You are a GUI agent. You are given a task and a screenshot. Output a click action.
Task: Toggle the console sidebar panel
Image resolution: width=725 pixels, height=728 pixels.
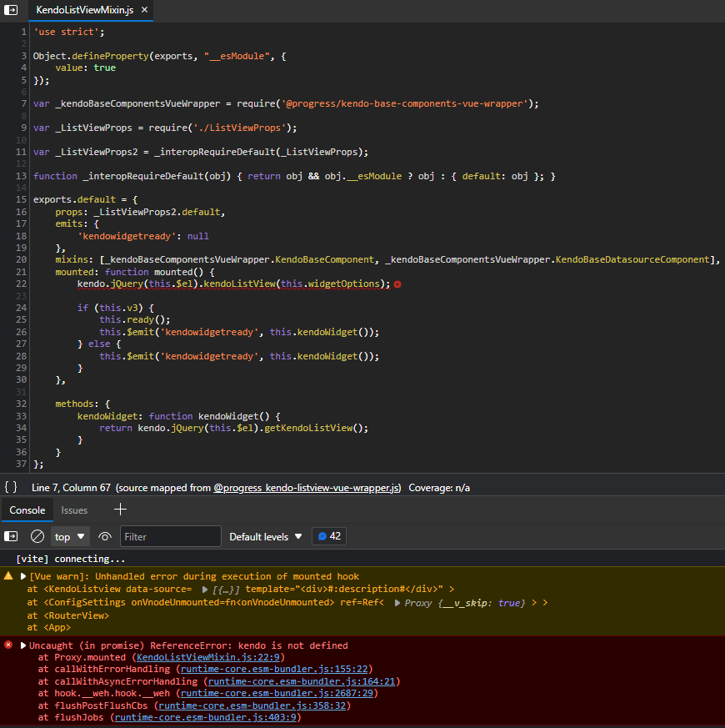point(12,536)
